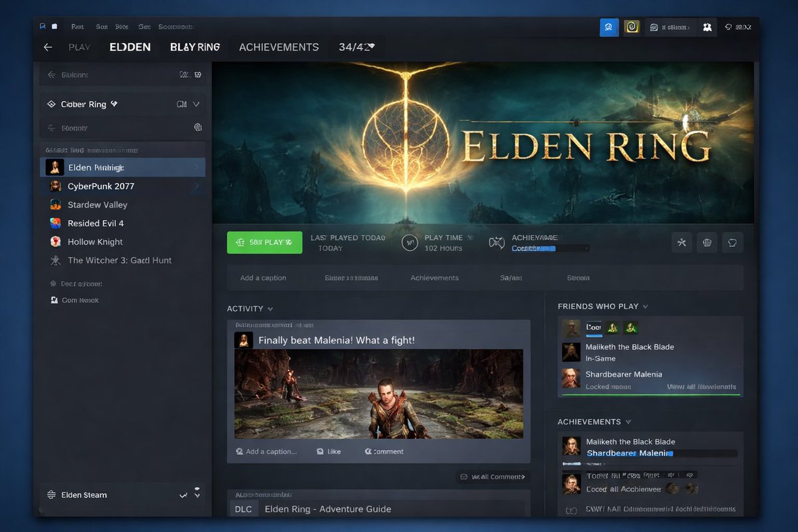This screenshot has width=798, height=532.
Task: Select the Achievements tab in the game sub-navigation
Action: pos(434,278)
